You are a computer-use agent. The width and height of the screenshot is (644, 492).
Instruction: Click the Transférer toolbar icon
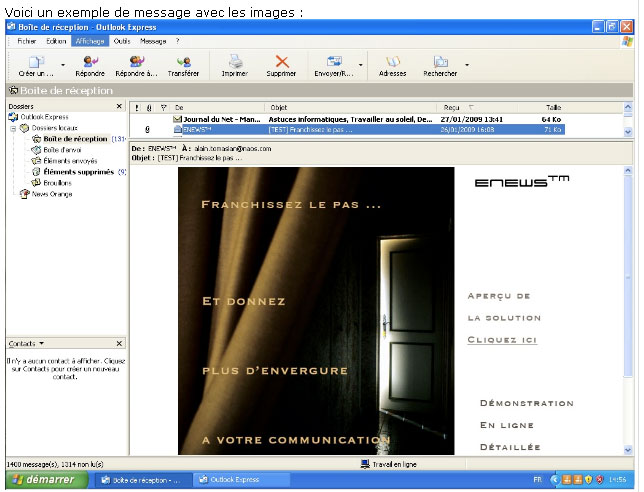(183, 65)
